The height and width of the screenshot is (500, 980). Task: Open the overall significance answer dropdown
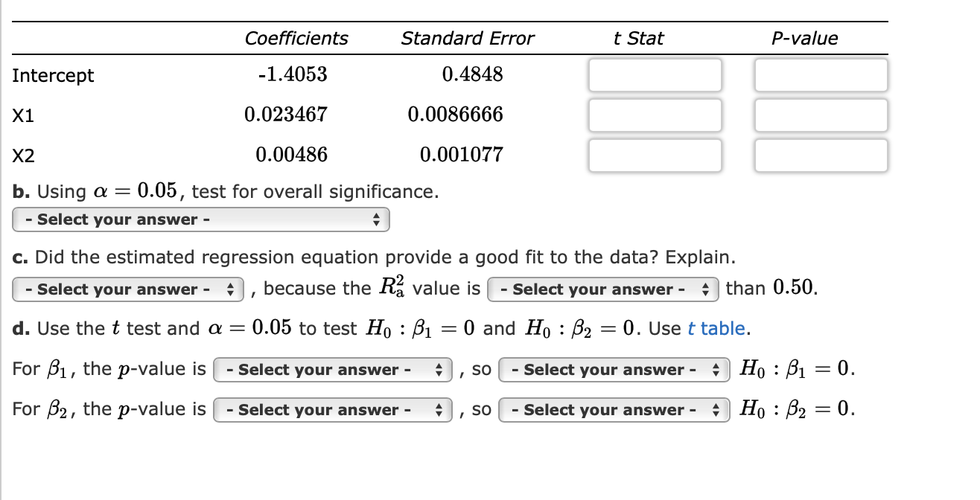click(x=201, y=219)
